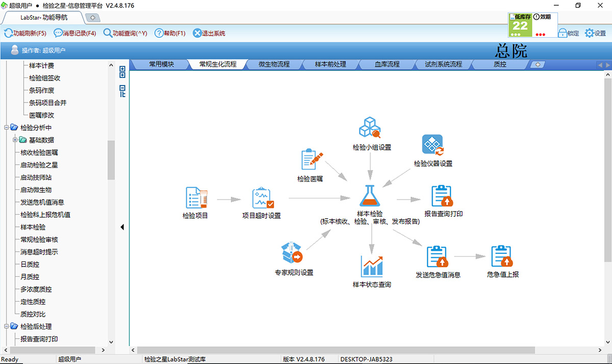Select 启动微生物 in the tree
The height and width of the screenshot is (364, 612).
tap(36, 190)
